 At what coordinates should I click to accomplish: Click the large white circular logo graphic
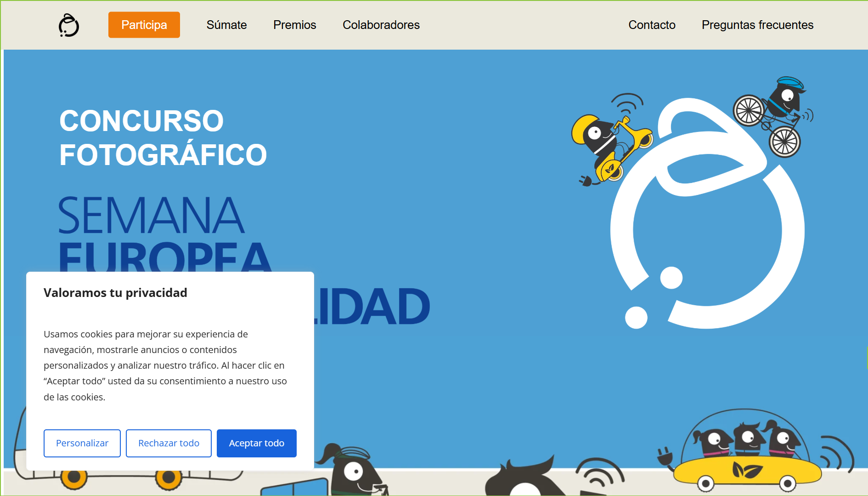click(707, 214)
